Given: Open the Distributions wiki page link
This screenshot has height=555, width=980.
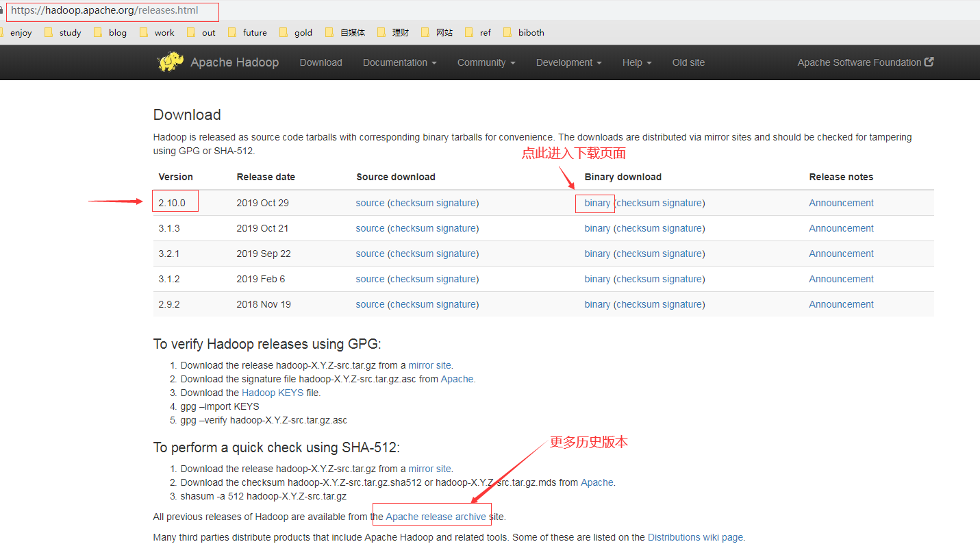Looking at the screenshot, I should (x=695, y=537).
